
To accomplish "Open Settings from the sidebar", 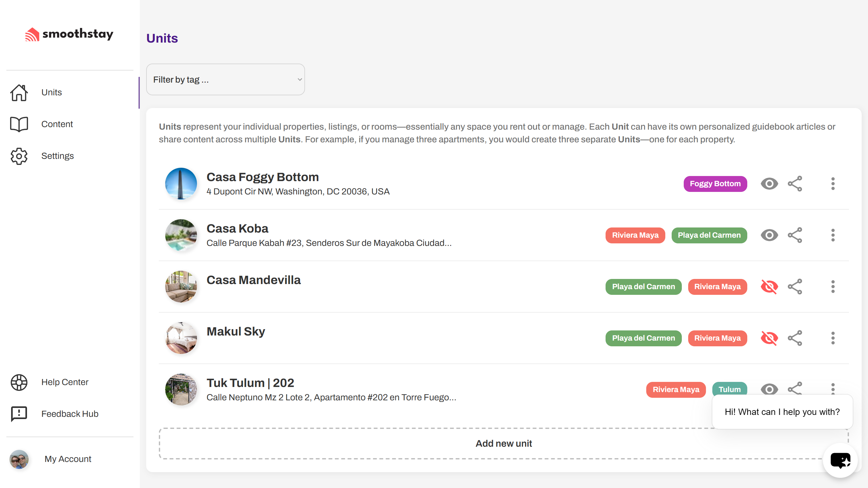I will click(x=57, y=156).
